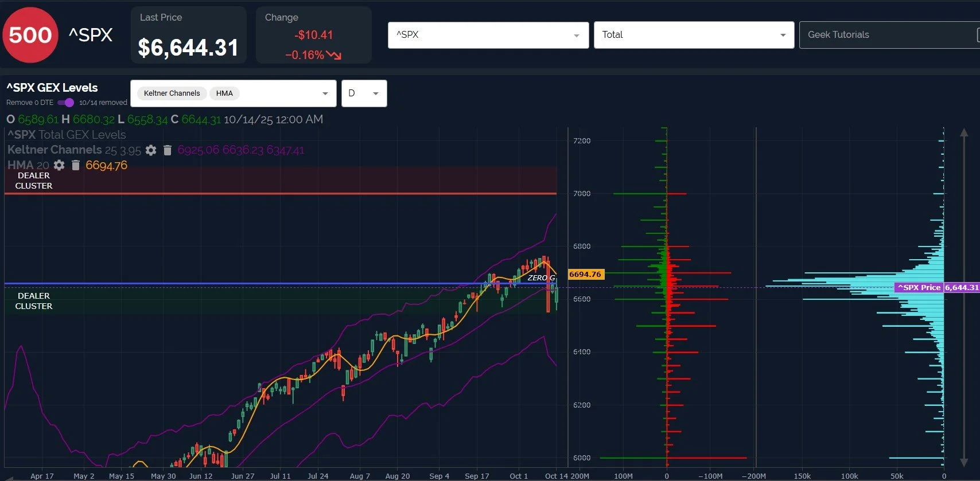Click the 6800 price axis label

[582, 247]
